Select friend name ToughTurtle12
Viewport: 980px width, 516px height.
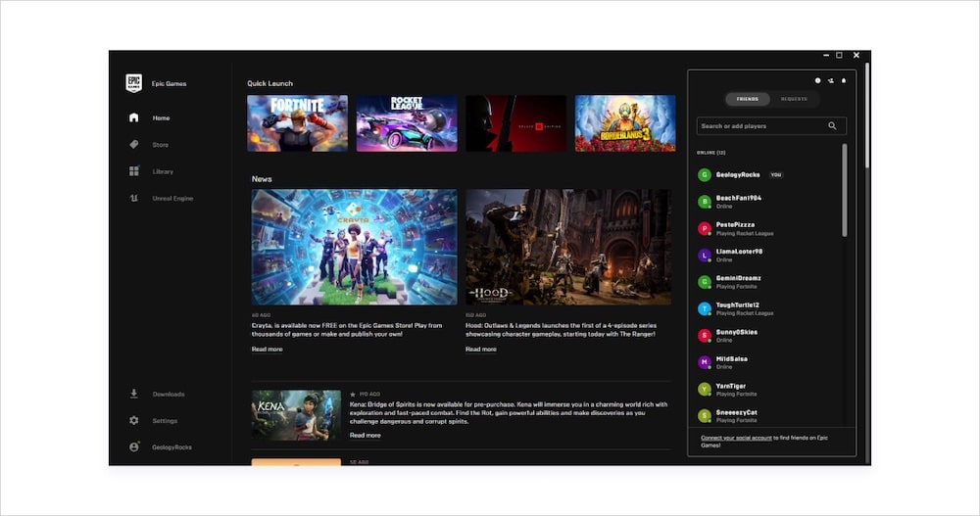(738, 305)
